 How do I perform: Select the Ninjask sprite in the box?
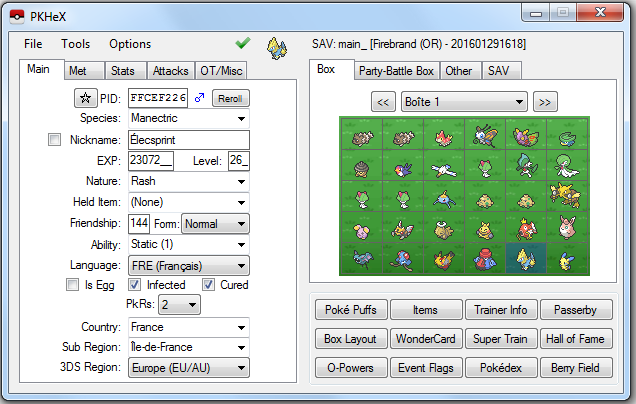coord(402,230)
